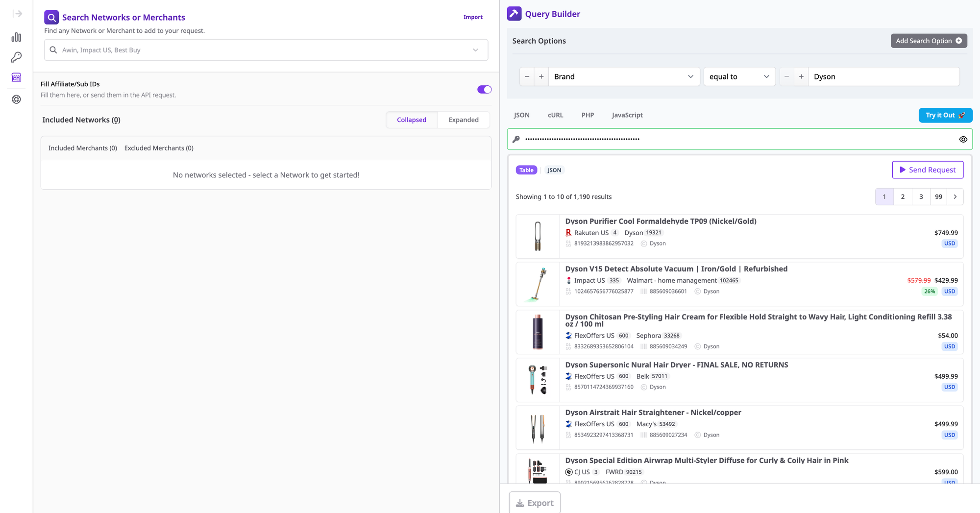
Task: Open the Dyson Purifier Cool thumbnail
Action: pyautogui.click(x=538, y=236)
